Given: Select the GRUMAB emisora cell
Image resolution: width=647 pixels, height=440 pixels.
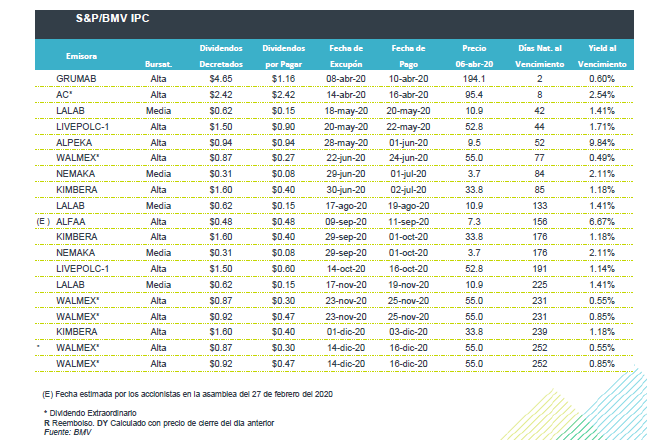Looking at the screenshot, I should (76, 78).
